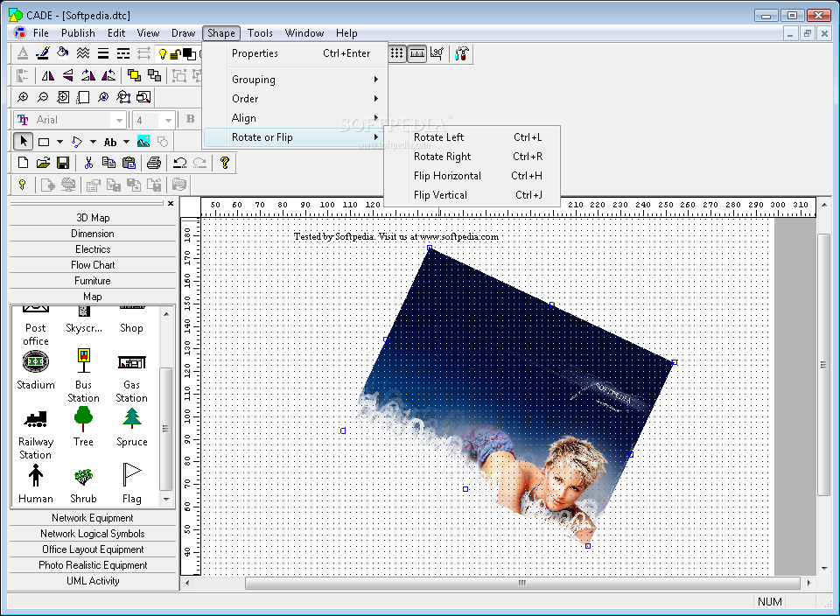
Task: Toggle the grid dots display button
Action: (396, 53)
